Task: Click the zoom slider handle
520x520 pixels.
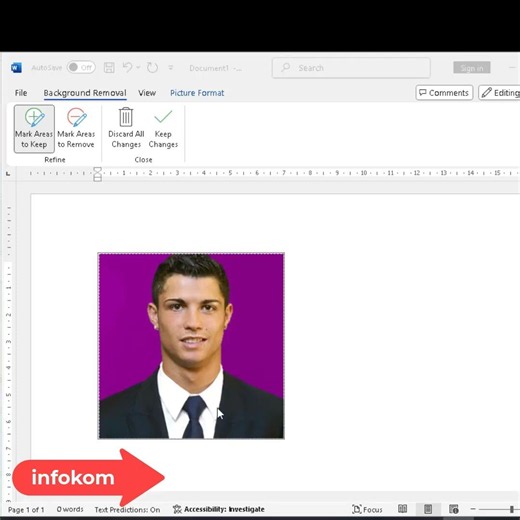Action: pos(512,509)
